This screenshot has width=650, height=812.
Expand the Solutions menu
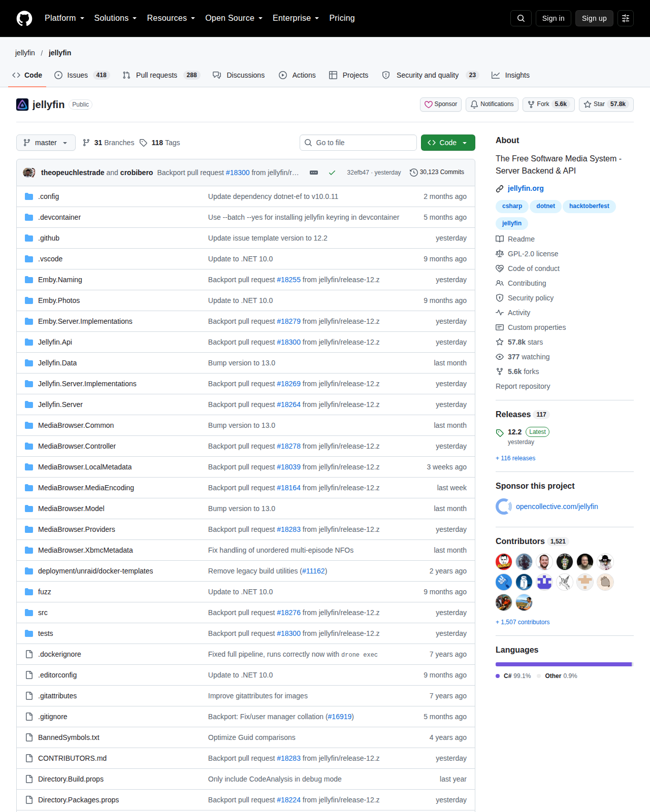pos(115,18)
